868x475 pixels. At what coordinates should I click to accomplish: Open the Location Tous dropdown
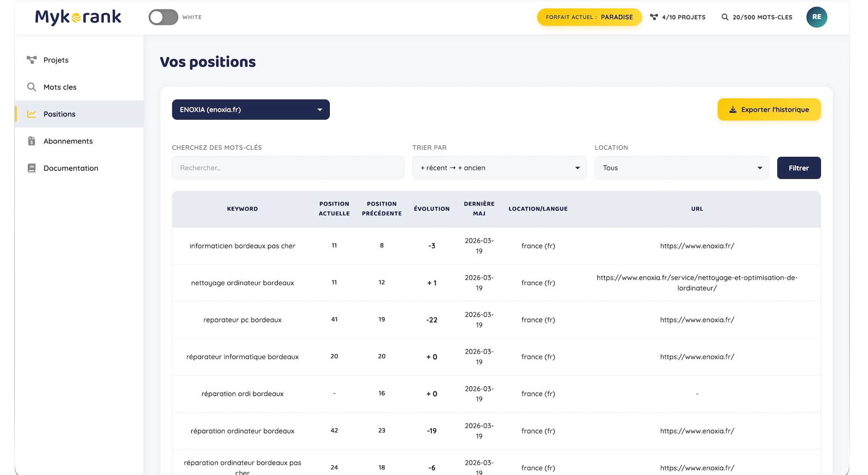pos(681,168)
